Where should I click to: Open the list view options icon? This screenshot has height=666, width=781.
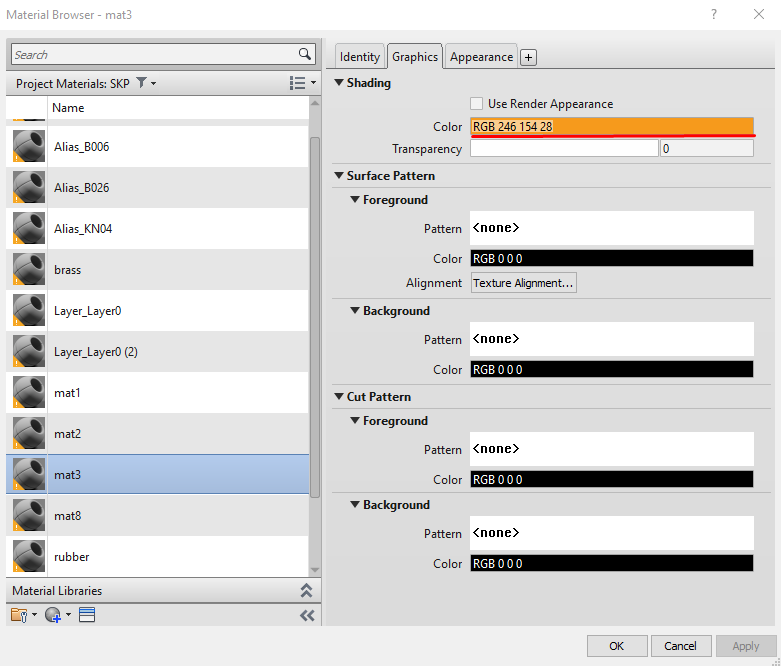[x=297, y=83]
